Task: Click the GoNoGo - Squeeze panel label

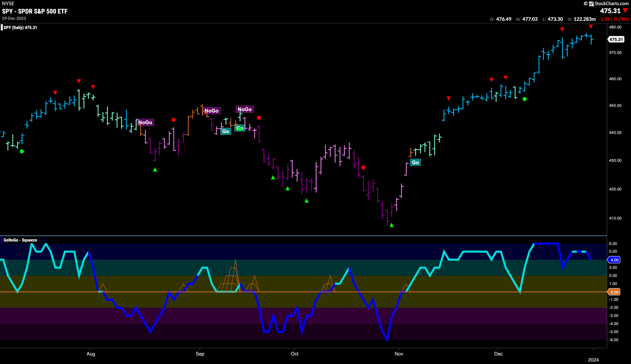Action: (20, 240)
